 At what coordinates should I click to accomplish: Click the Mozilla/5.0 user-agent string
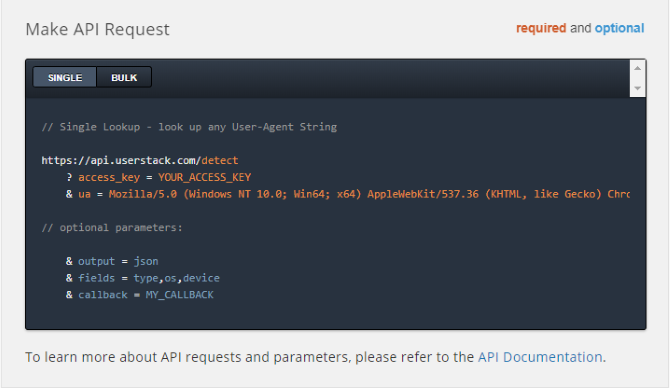click(369, 194)
